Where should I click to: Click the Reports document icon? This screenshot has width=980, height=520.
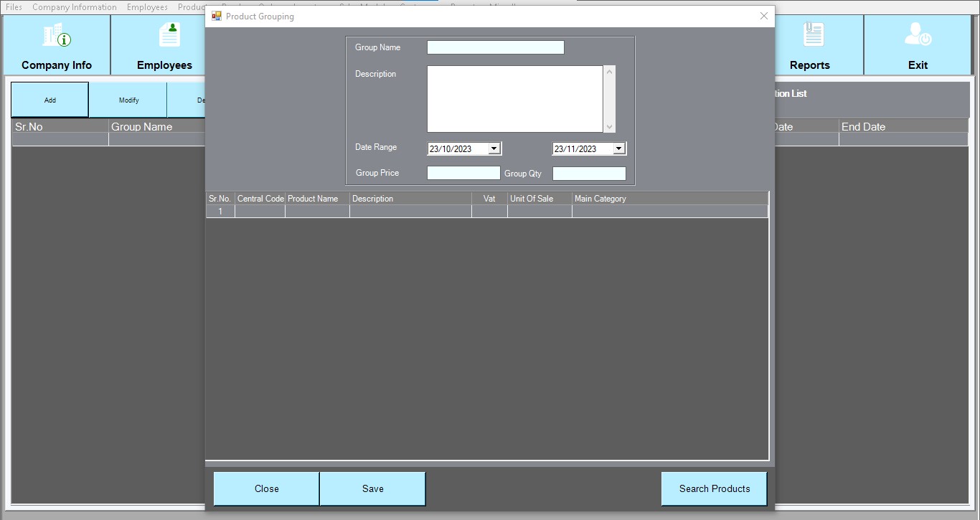[814, 35]
